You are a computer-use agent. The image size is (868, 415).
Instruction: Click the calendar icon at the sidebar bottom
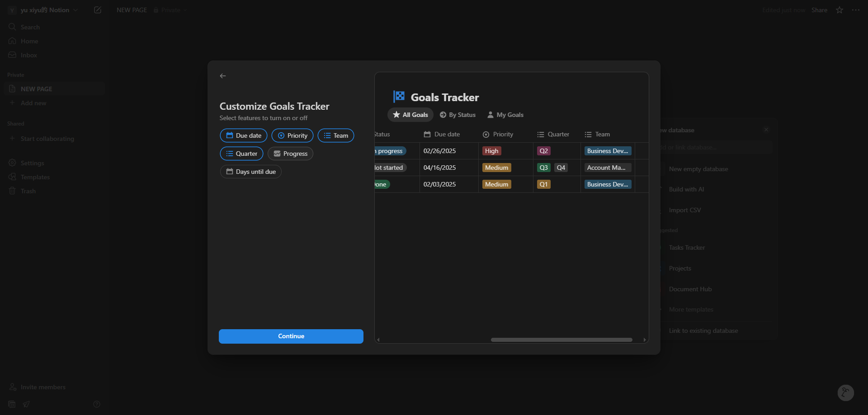pyautogui.click(x=12, y=404)
